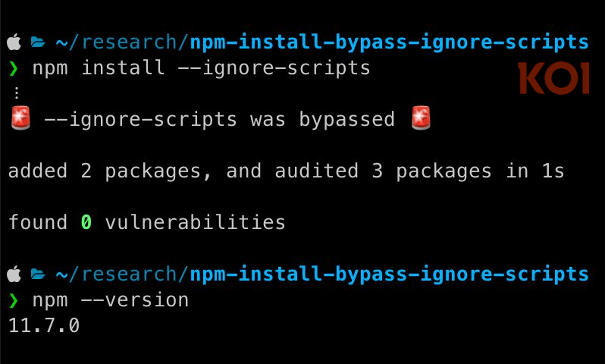Click the green prompt chevron before npm --version

pyautogui.click(x=13, y=300)
